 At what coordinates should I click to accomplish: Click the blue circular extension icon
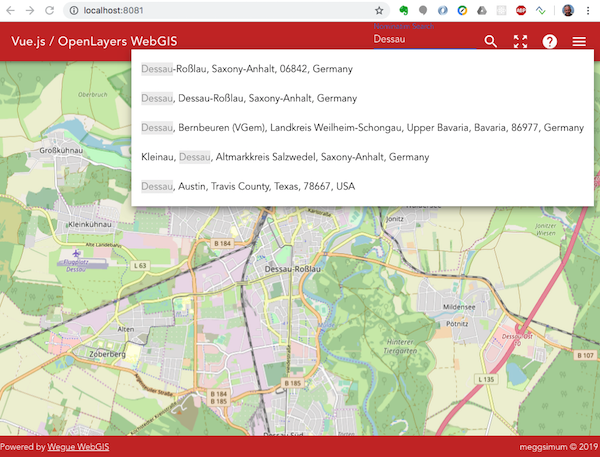point(443,10)
